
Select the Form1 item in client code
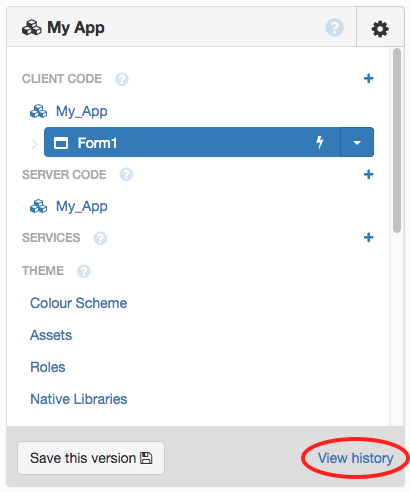(192, 142)
